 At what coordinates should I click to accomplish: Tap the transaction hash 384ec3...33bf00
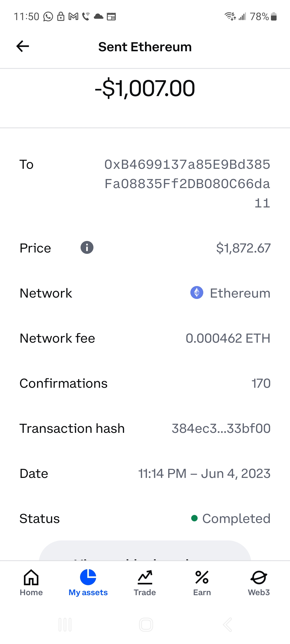[221, 429]
